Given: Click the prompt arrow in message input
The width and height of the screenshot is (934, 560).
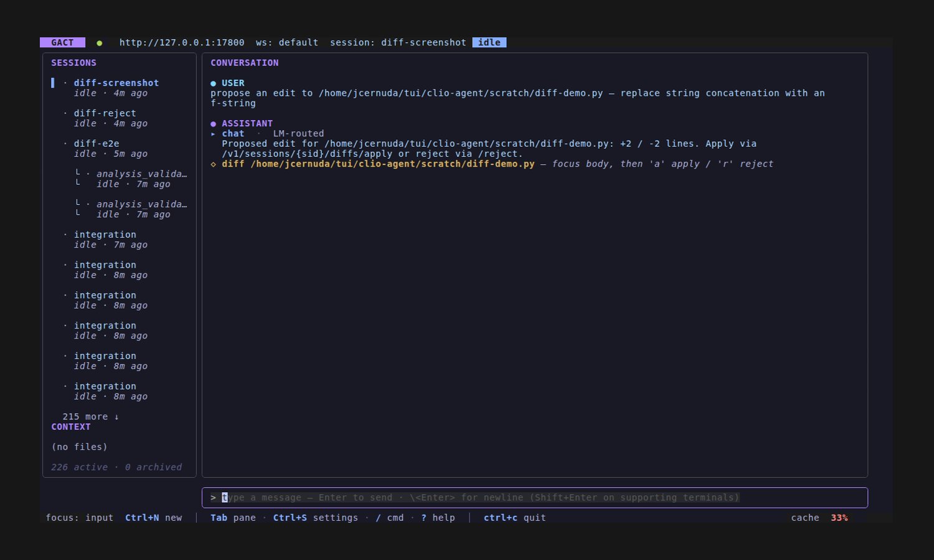Looking at the screenshot, I should click(214, 498).
